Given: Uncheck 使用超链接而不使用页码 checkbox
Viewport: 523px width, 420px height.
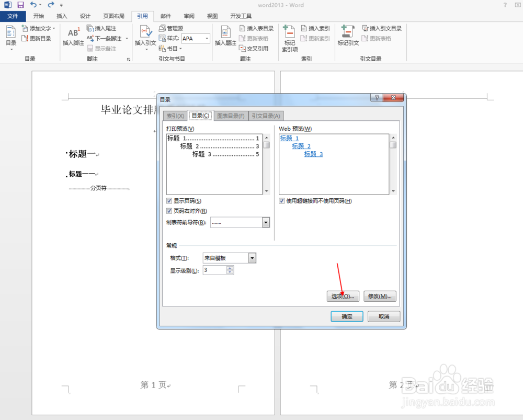Looking at the screenshot, I should (x=281, y=201).
